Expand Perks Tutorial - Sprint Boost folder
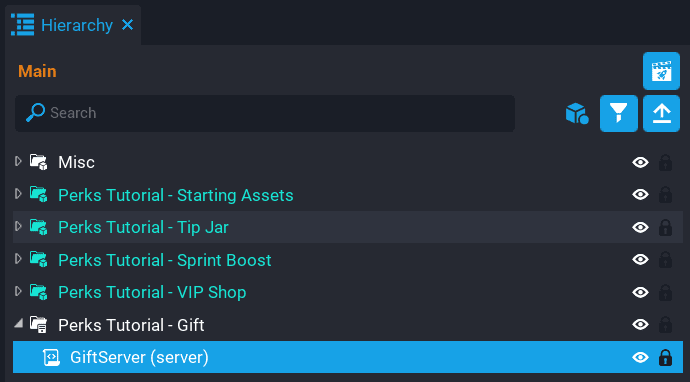 pyautogui.click(x=18, y=259)
